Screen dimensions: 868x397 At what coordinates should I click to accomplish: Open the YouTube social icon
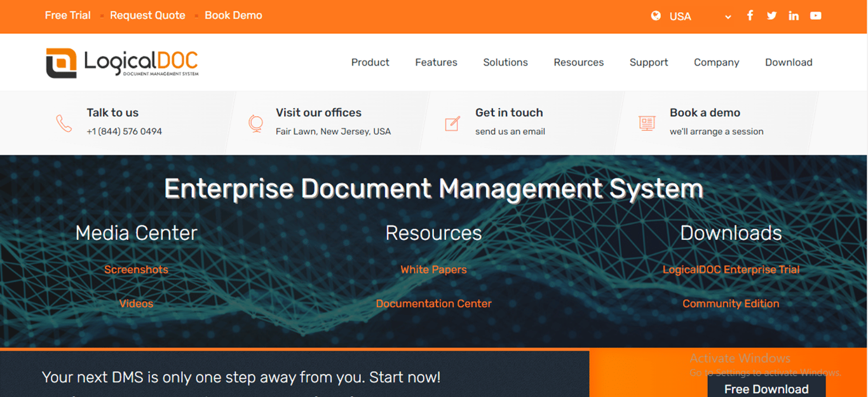tap(816, 15)
